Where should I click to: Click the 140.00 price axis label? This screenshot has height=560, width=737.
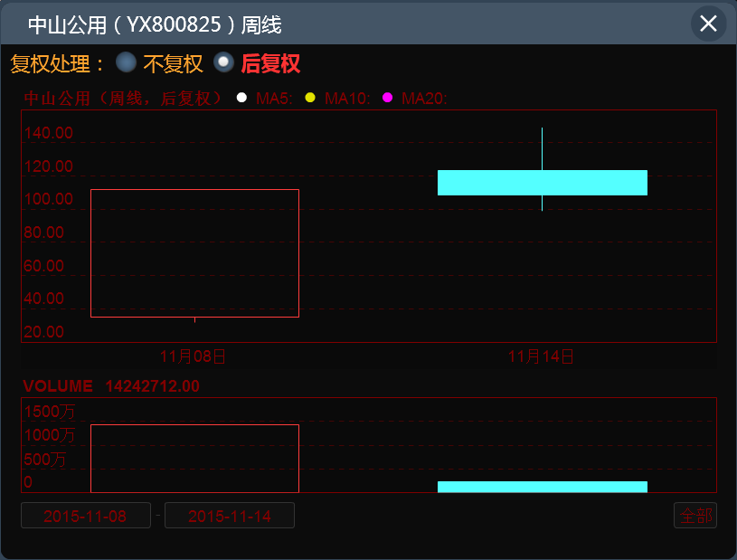pyautogui.click(x=50, y=134)
